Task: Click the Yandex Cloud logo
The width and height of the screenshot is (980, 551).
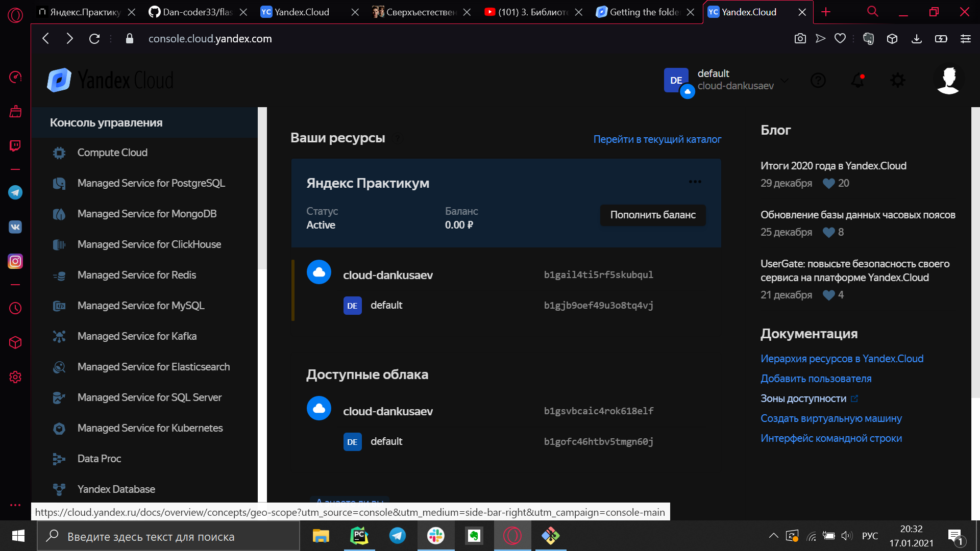Action: click(x=110, y=81)
